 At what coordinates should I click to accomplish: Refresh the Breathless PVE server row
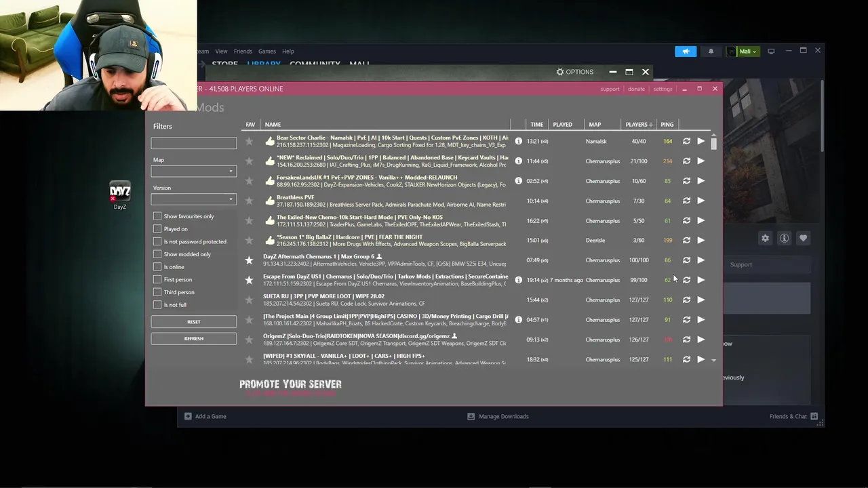686,201
